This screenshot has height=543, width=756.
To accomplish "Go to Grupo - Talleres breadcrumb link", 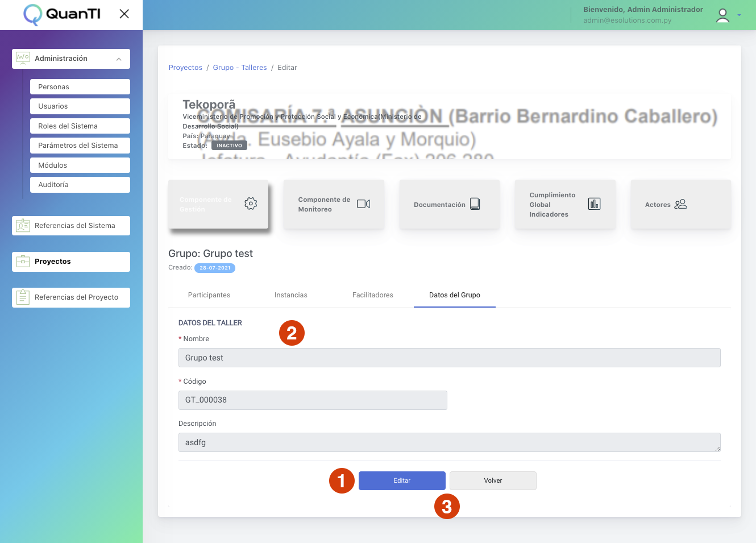I will [x=240, y=68].
